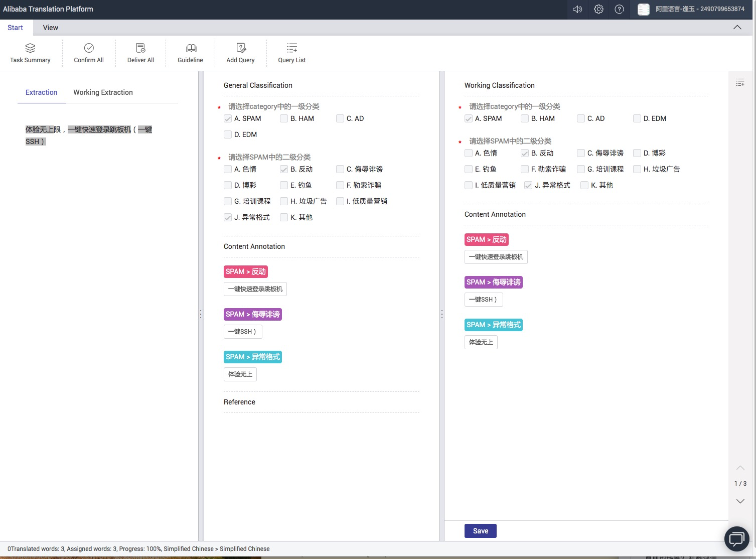
Task: Click the progress status bar text
Action: tap(138, 549)
